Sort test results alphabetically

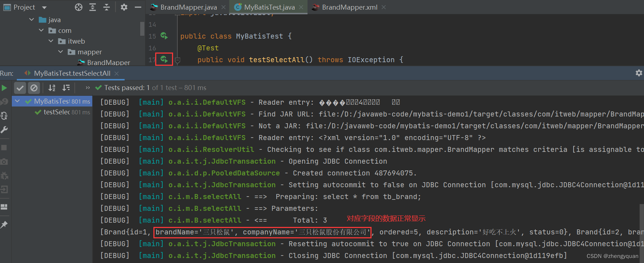coord(52,88)
